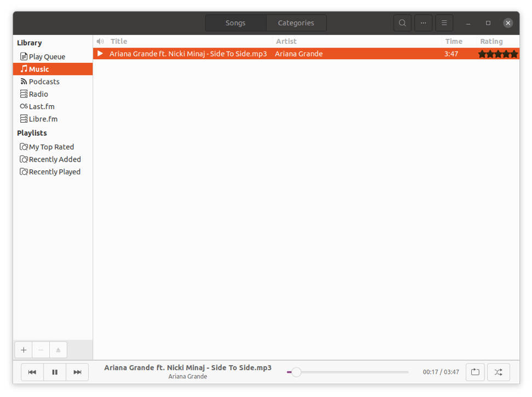This screenshot has width=532, height=397.
Task: Open the three-dots more options menu
Action: 423,23
